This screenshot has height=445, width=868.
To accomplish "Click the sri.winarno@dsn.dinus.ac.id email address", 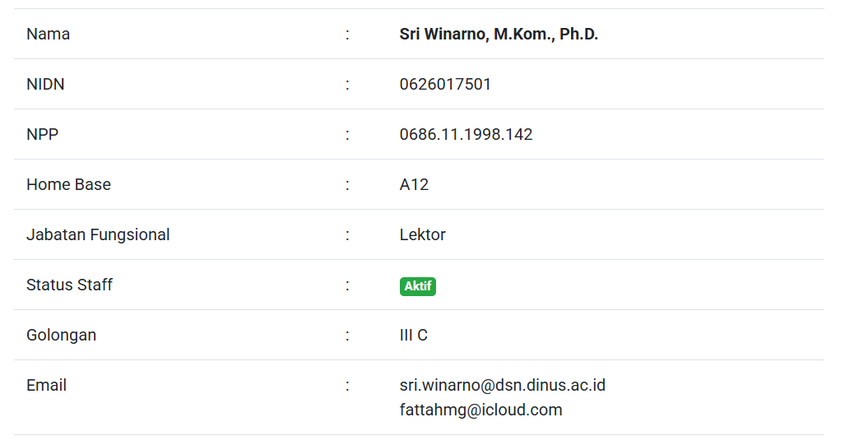I will click(502, 386).
